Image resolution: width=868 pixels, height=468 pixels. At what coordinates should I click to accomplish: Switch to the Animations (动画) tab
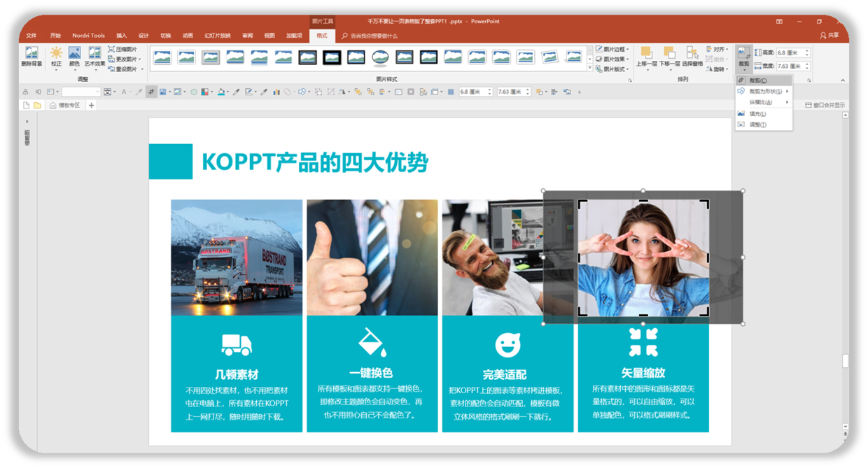[x=188, y=36]
